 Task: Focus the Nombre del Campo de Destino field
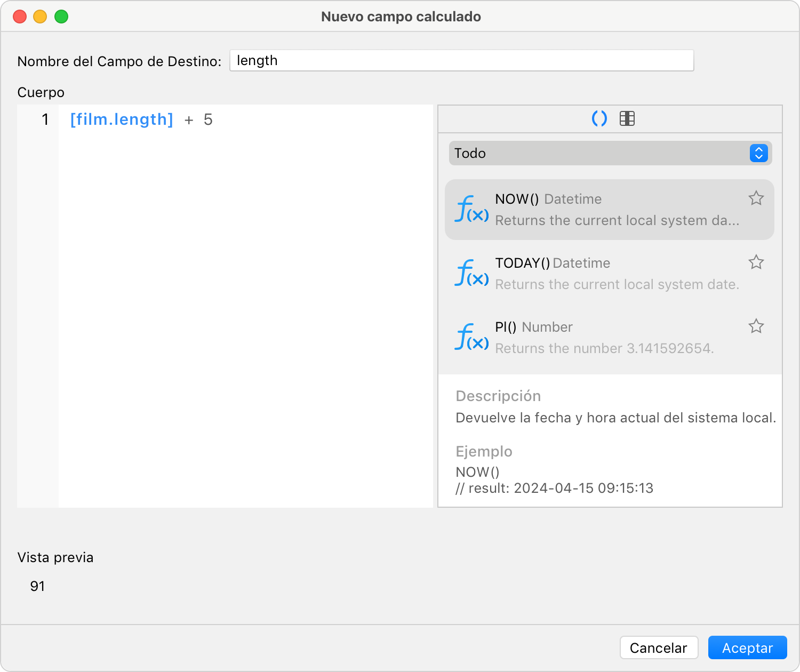[462, 60]
